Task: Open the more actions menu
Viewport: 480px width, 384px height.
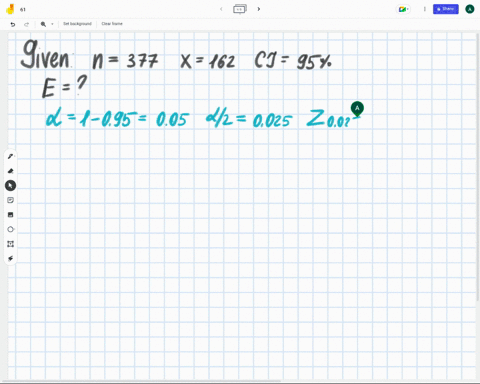Action: (424, 9)
